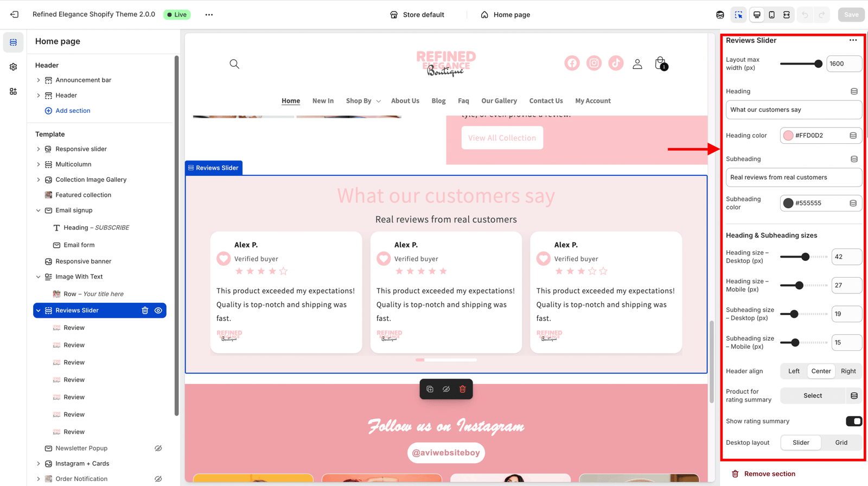Click the search magnifier in store preview
The height and width of the screenshot is (486, 868).
pos(234,64)
